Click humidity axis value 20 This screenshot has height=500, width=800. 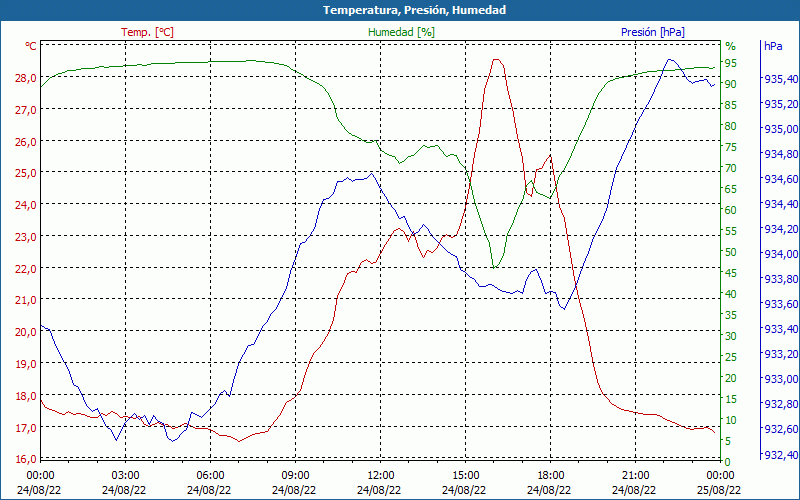tap(731, 378)
